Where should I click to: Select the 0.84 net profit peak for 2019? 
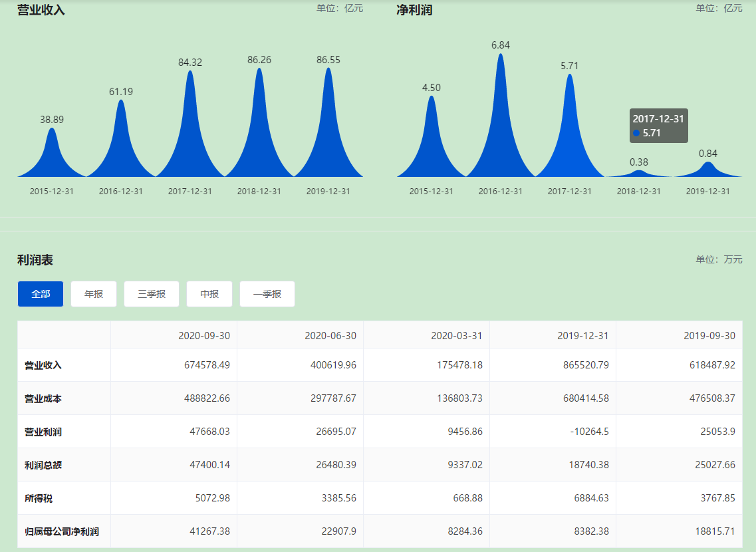point(708,170)
